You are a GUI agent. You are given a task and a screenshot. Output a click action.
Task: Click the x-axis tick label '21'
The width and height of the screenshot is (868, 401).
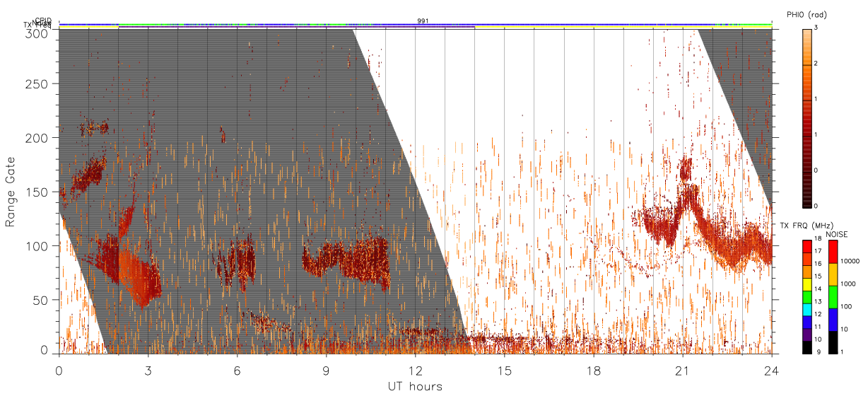(683, 370)
